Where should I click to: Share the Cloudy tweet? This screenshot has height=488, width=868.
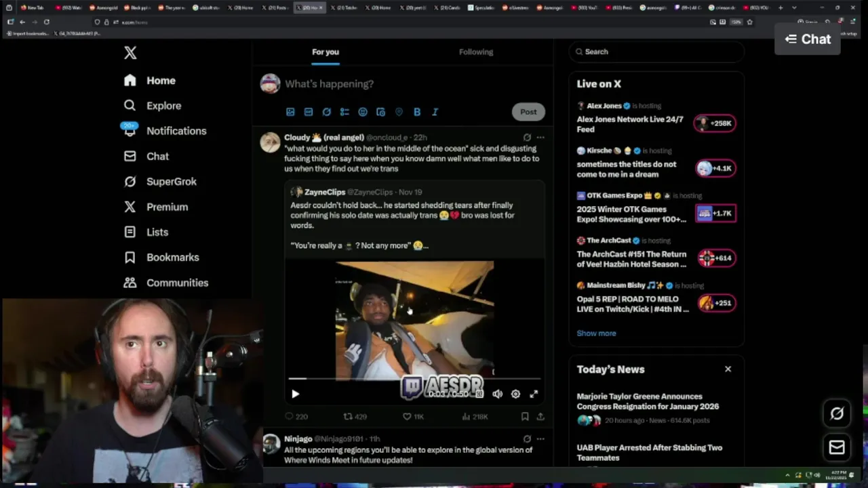540,417
